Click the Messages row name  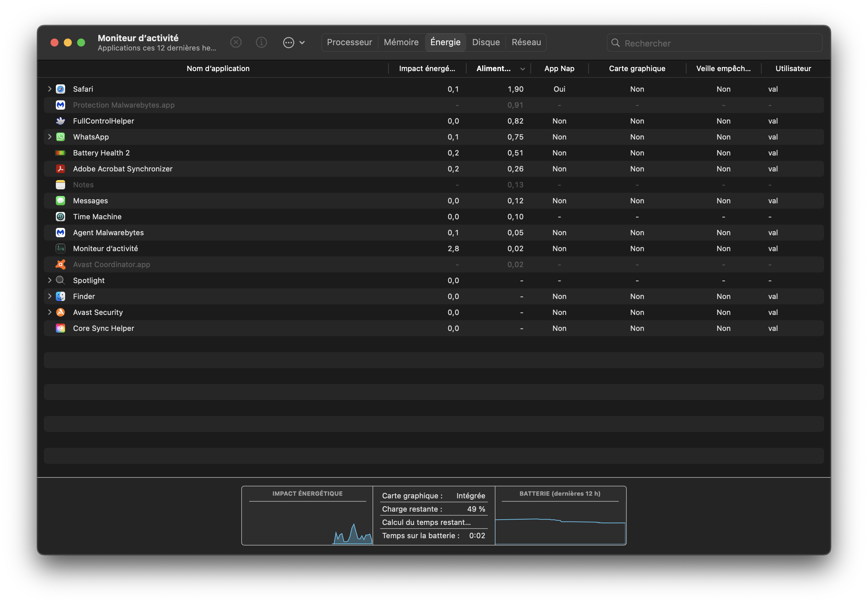click(90, 201)
